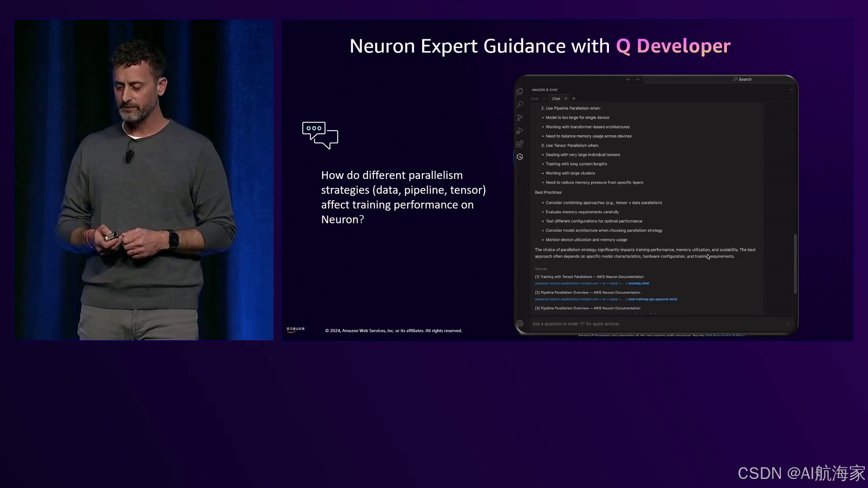868x488 pixels.
Task: Open the Explorer files icon in sidebar
Action: tap(520, 92)
